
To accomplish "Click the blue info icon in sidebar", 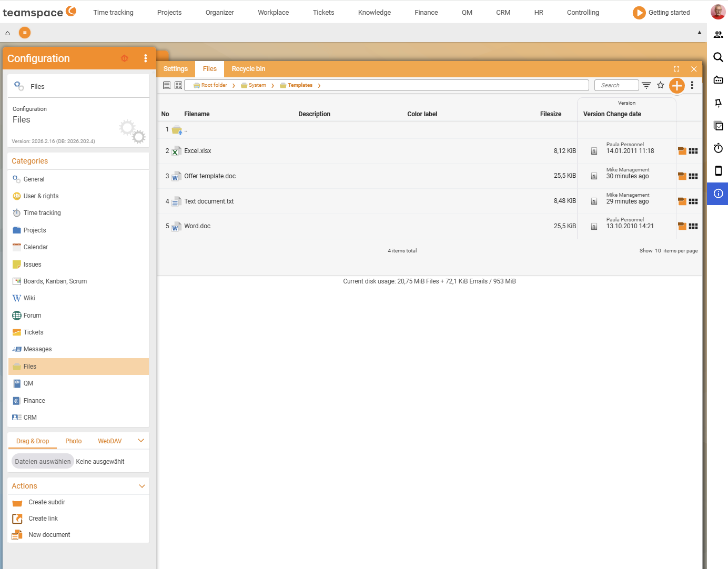I will pos(718,194).
